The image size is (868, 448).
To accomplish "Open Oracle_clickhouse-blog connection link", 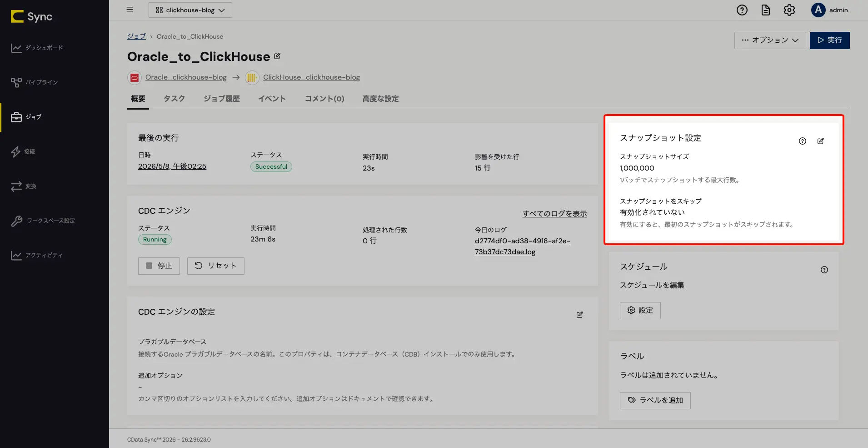I will tap(186, 77).
